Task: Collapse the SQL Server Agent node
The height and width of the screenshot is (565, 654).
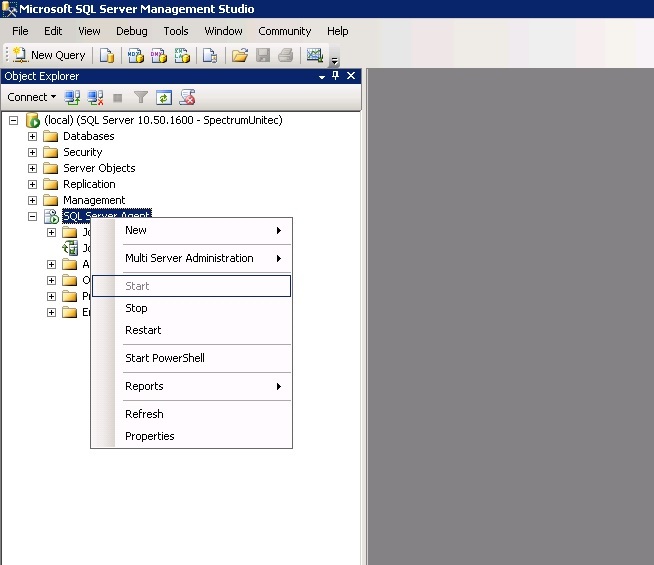Action: pos(32,216)
